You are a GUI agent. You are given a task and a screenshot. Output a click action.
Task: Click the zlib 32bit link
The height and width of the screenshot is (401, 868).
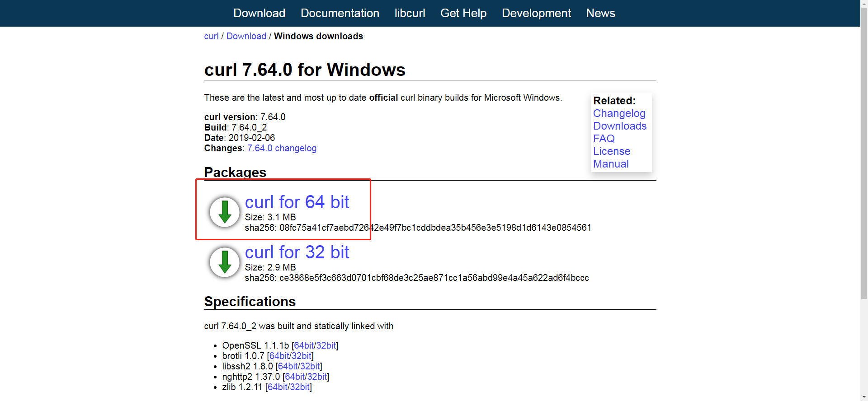(299, 387)
